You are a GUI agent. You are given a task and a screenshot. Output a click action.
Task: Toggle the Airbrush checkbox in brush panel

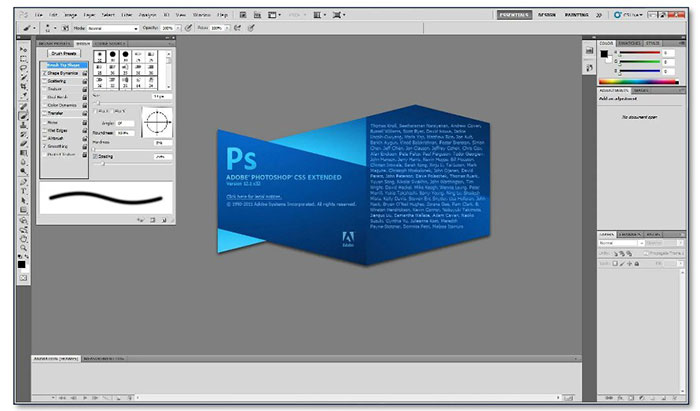pyautogui.click(x=45, y=138)
